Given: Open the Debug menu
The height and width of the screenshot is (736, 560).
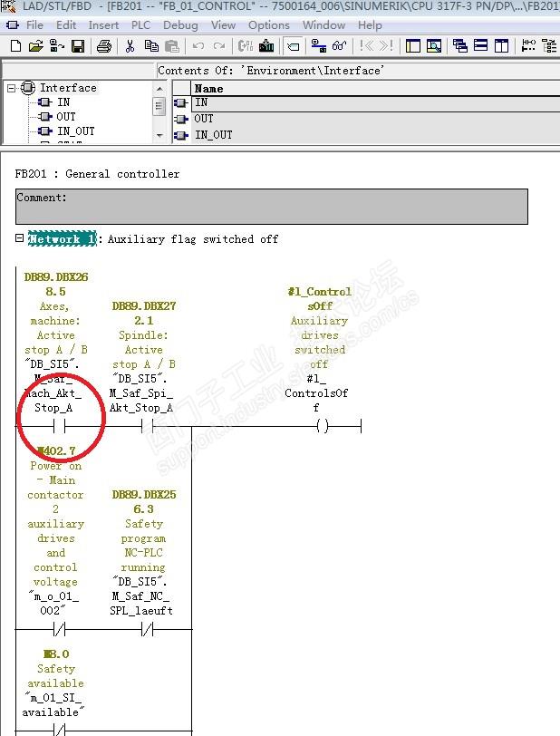Looking at the screenshot, I should [x=180, y=24].
